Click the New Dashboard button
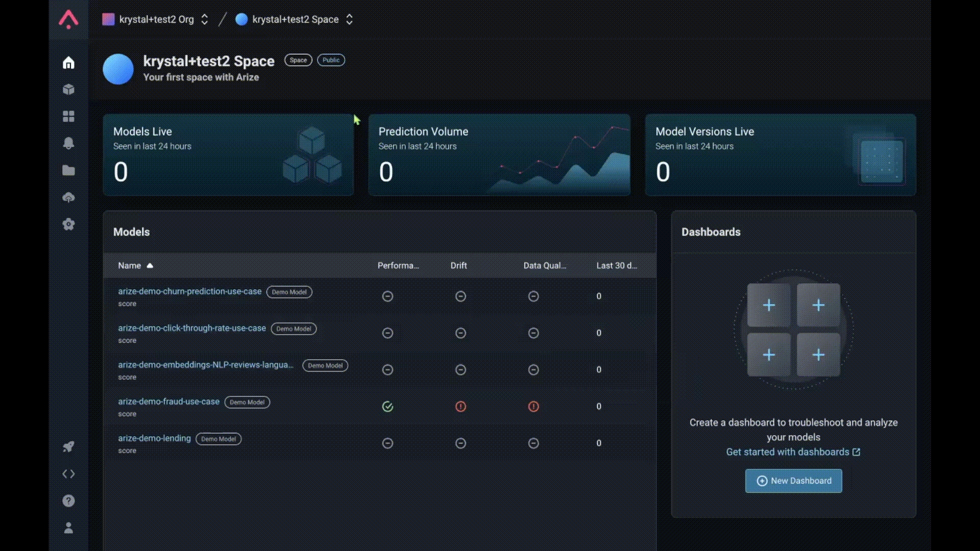Screen dimensions: 980x551 pyautogui.click(x=793, y=481)
